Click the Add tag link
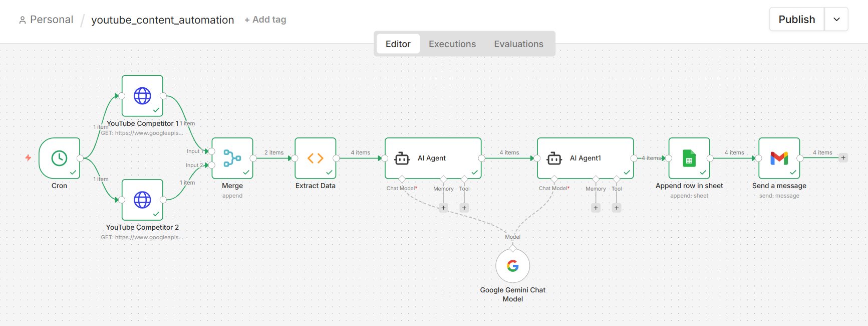This screenshot has width=868, height=326. (x=265, y=20)
